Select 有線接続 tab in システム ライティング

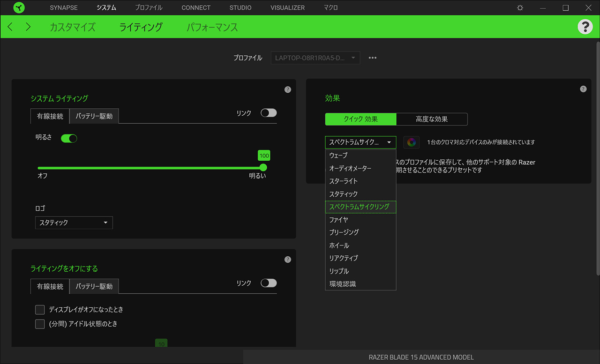click(50, 116)
